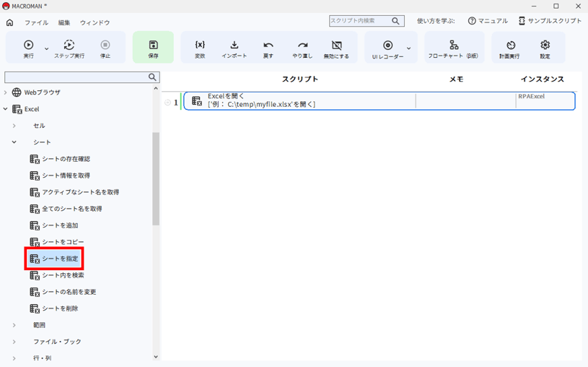Open サンプルスクリプト link
The height and width of the screenshot is (367, 588).
pyautogui.click(x=550, y=21)
